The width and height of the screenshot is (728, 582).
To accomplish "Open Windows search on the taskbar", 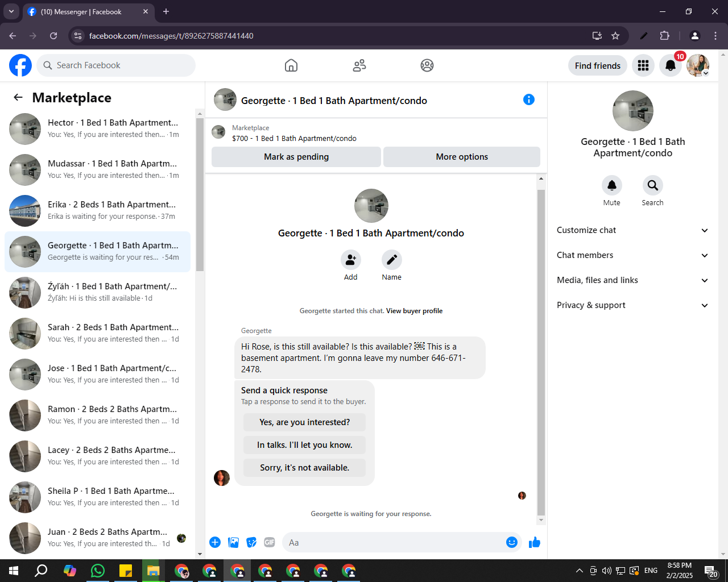I will [x=42, y=571].
